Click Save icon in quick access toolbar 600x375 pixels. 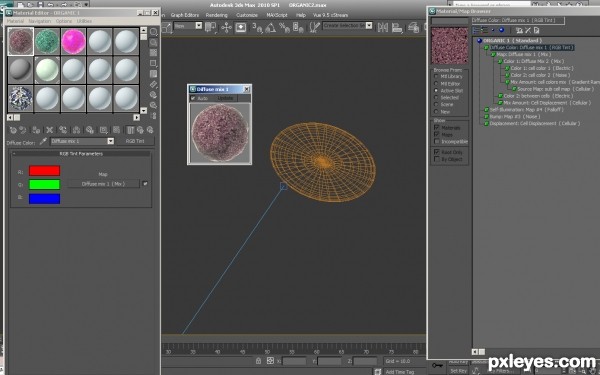[x=40, y=5]
